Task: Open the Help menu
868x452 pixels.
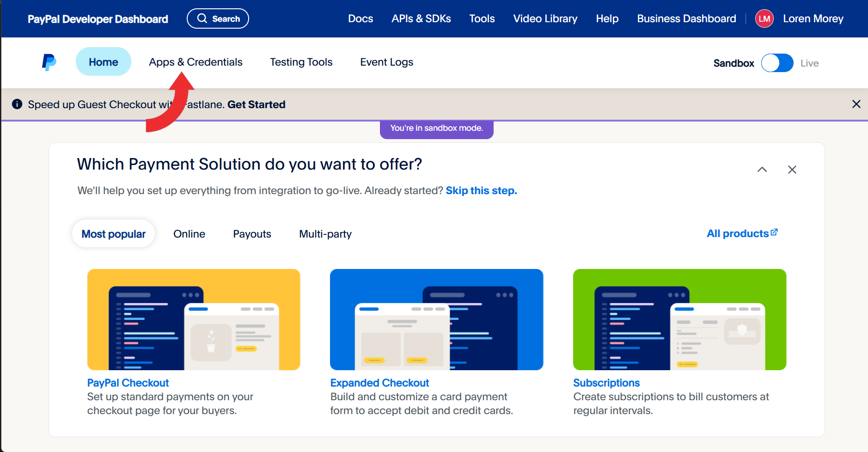Action: pyautogui.click(x=607, y=18)
